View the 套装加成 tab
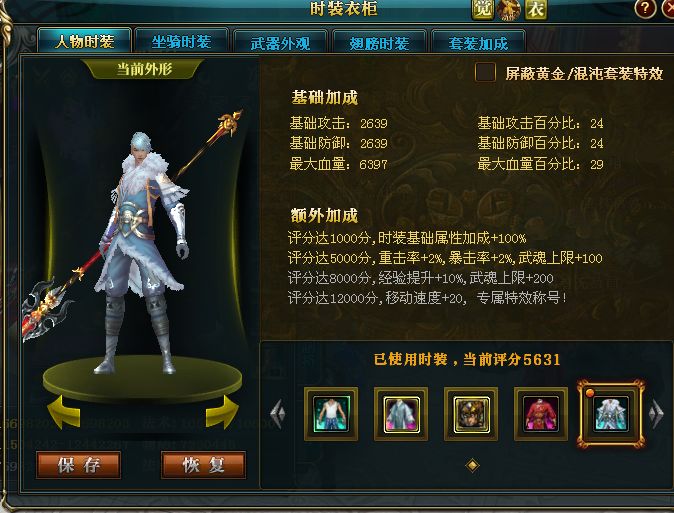The image size is (674, 513). (478, 43)
